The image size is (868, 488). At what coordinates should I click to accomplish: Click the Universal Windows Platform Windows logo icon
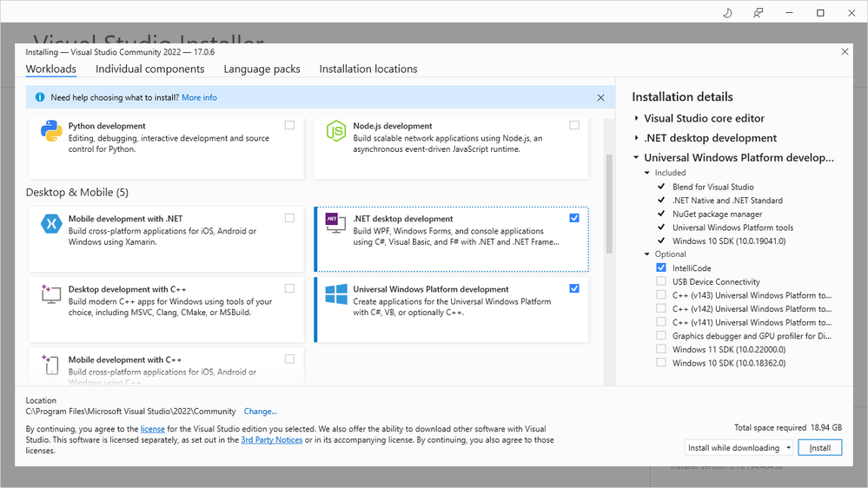coord(336,293)
